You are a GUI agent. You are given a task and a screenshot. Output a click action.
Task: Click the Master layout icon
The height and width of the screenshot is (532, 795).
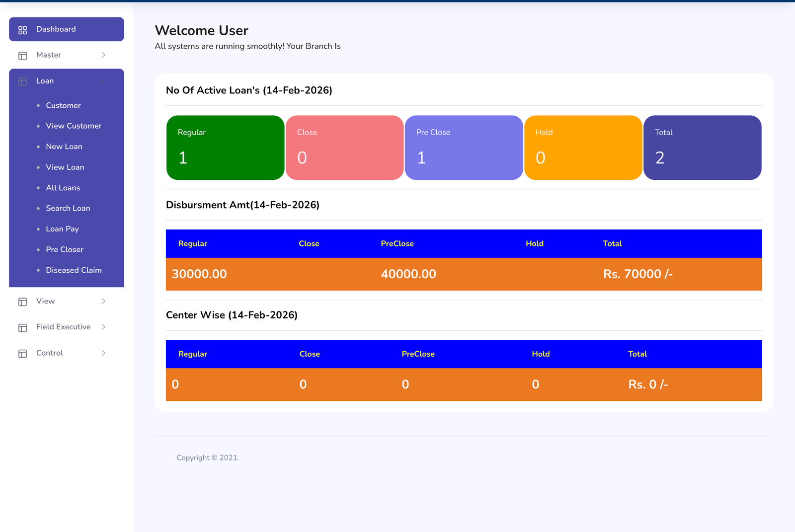(23, 56)
